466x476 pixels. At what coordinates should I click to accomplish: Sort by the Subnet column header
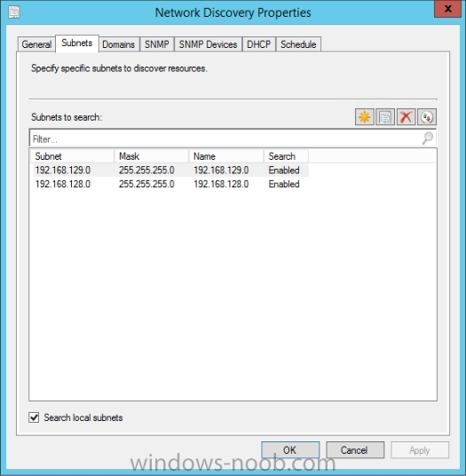73,156
